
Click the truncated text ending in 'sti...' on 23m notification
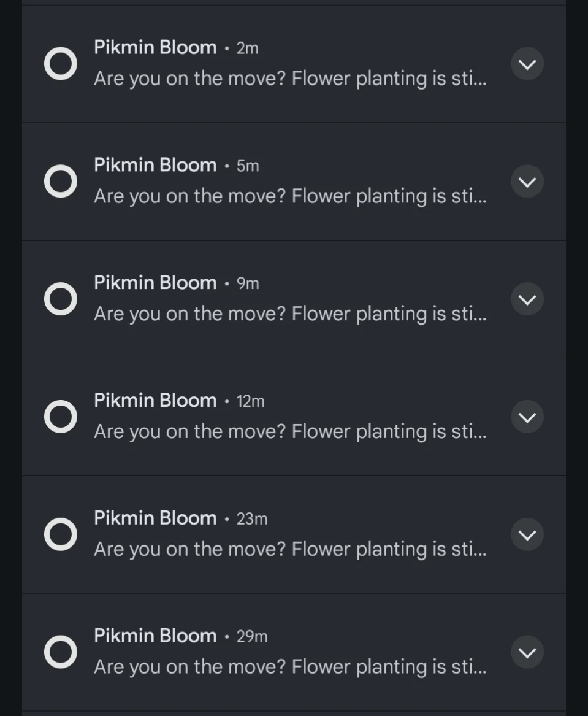[291, 549]
